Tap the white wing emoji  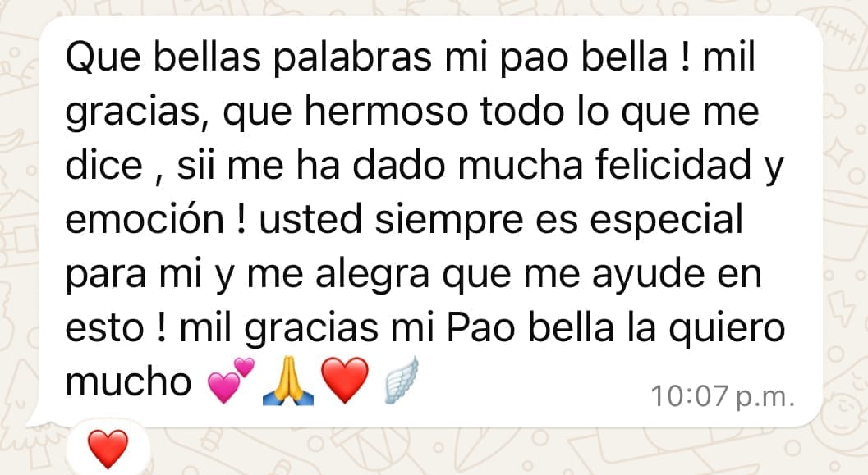[x=402, y=379]
